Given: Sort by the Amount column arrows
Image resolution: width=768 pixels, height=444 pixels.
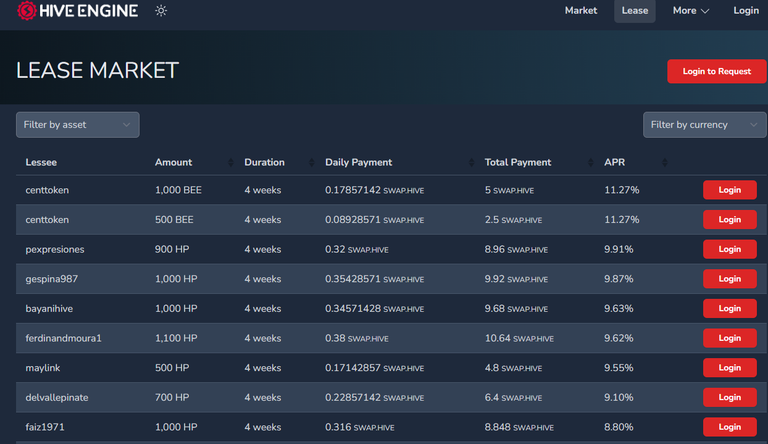Looking at the screenshot, I should (231, 163).
